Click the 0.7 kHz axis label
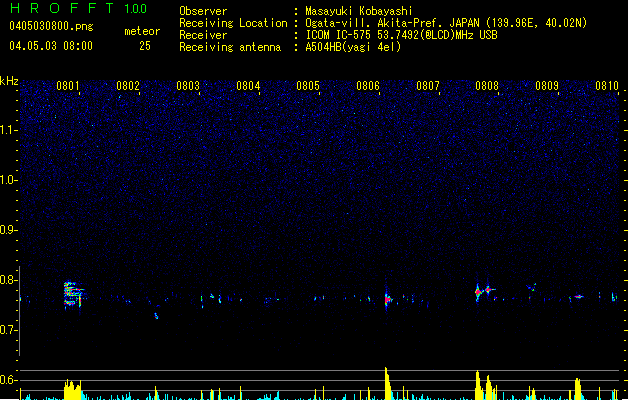This screenshot has height=400, width=629. pos(9,330)
